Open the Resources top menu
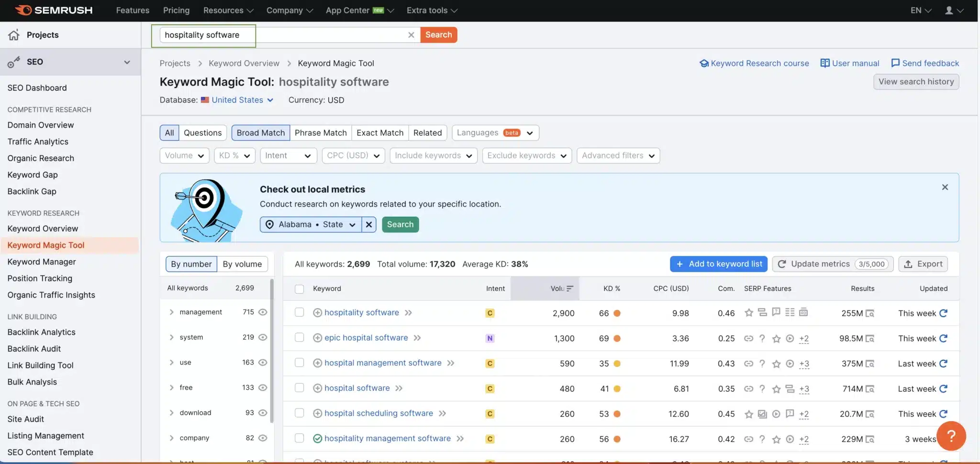This screenshot has width=980, height=464. [228, 10]
